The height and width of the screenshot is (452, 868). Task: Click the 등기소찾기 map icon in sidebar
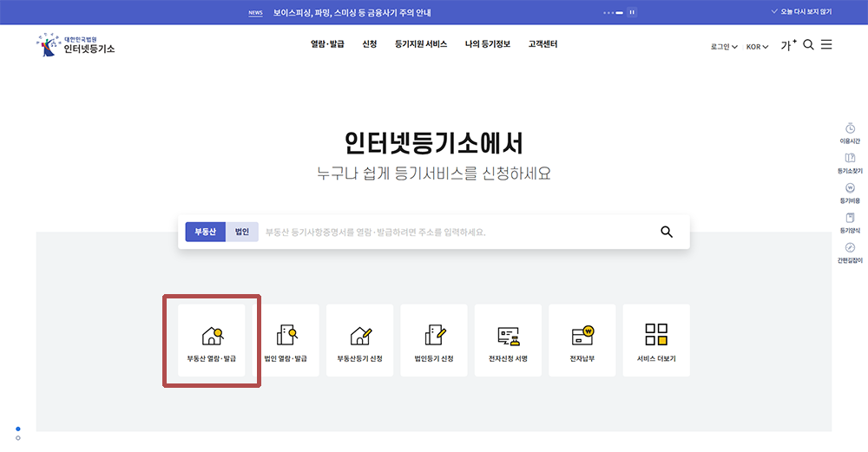pos(851,158)
